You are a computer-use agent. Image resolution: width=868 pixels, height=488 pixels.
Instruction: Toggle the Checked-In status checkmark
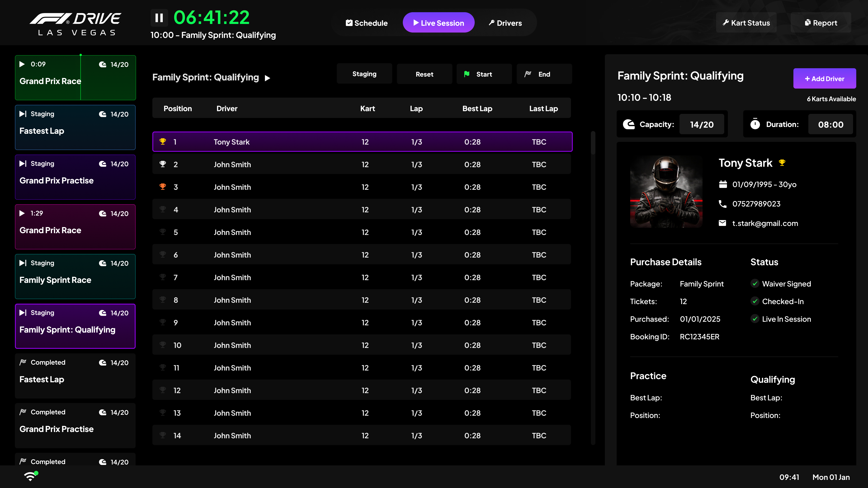click(x=755, y=301)
